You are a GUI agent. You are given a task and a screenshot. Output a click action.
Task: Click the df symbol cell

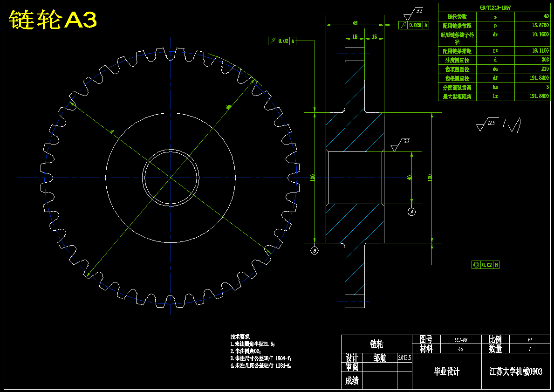[x=495, y=78]
